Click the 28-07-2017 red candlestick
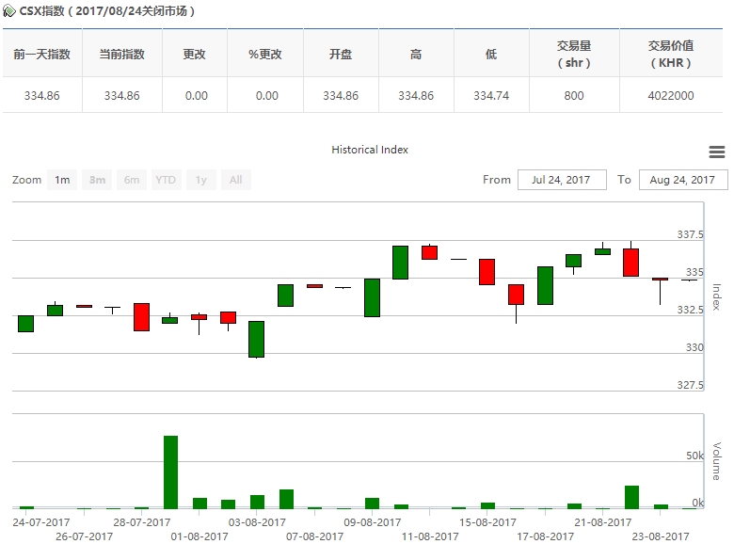734x560 pixels. pos(141,317)
